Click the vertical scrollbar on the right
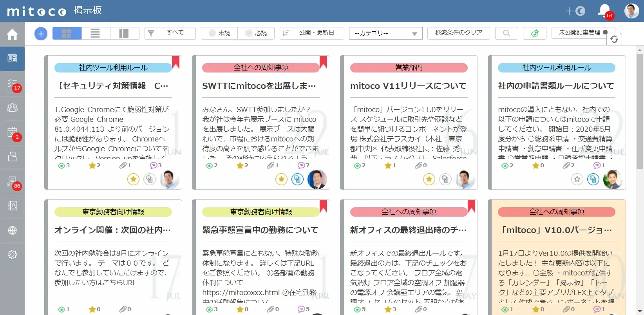Image resolution: width=644 pixels, height=315 pixels. tap(640, 112)
